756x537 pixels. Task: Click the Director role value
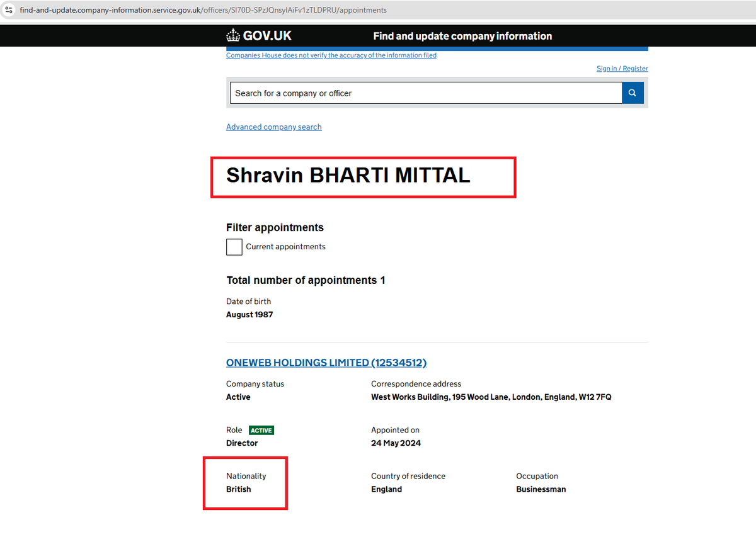click(242, 443)
